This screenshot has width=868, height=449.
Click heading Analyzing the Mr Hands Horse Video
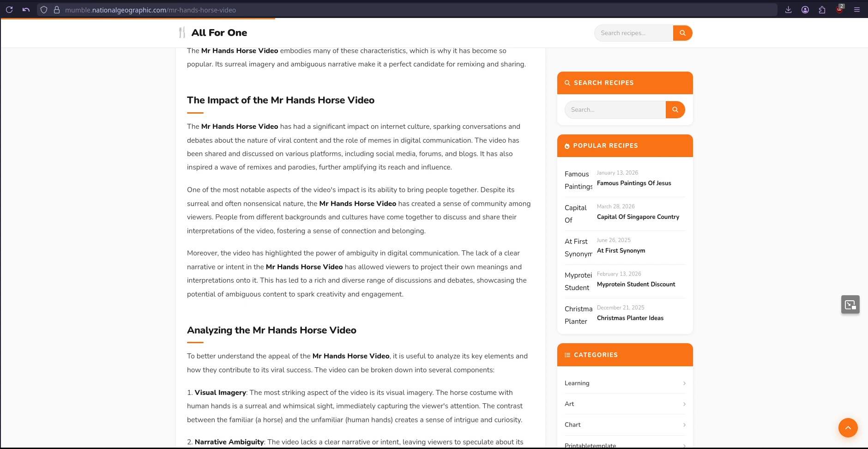pos(271,330)
